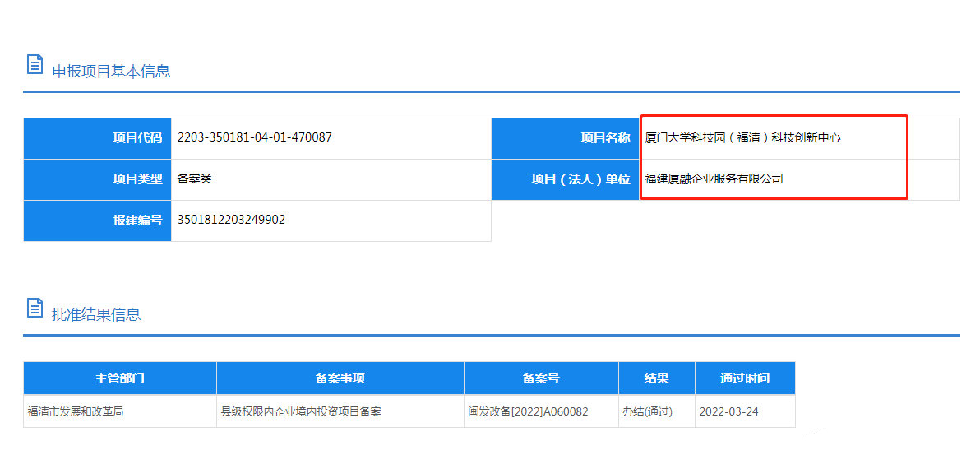Click the 主管部门 column header
The width and height of the screenshot is (980, 469).
[x=120, y=378]
